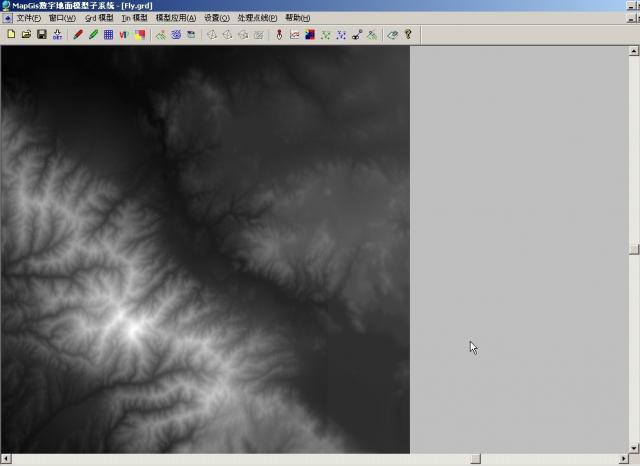Open the 文件(F) menu

pos(28,18)
